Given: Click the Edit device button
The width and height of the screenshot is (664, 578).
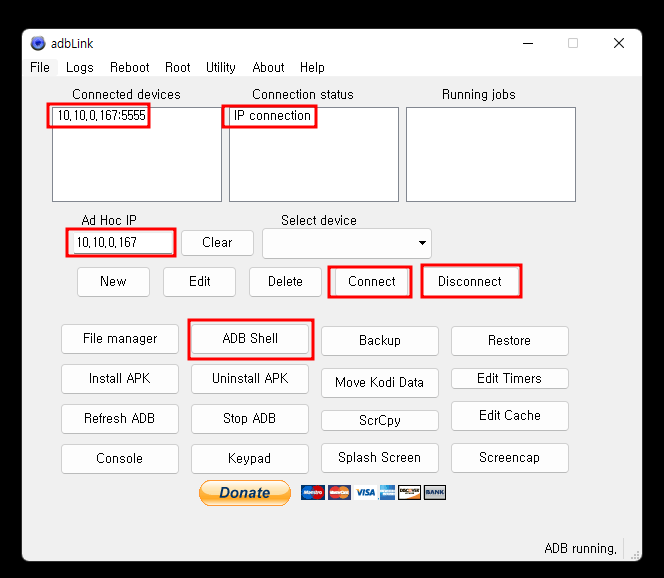Looking at the screenshot, I should pyautogui.click(x=199, y=282).
